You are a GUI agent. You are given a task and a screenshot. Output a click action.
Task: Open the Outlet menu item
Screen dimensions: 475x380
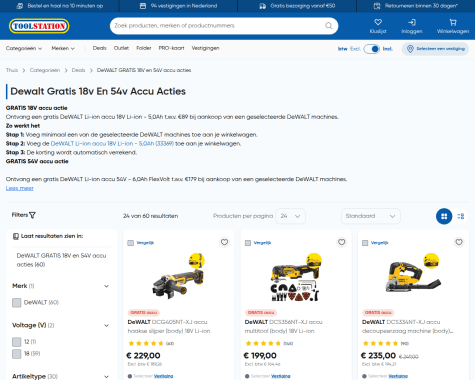tap(121, 48)
